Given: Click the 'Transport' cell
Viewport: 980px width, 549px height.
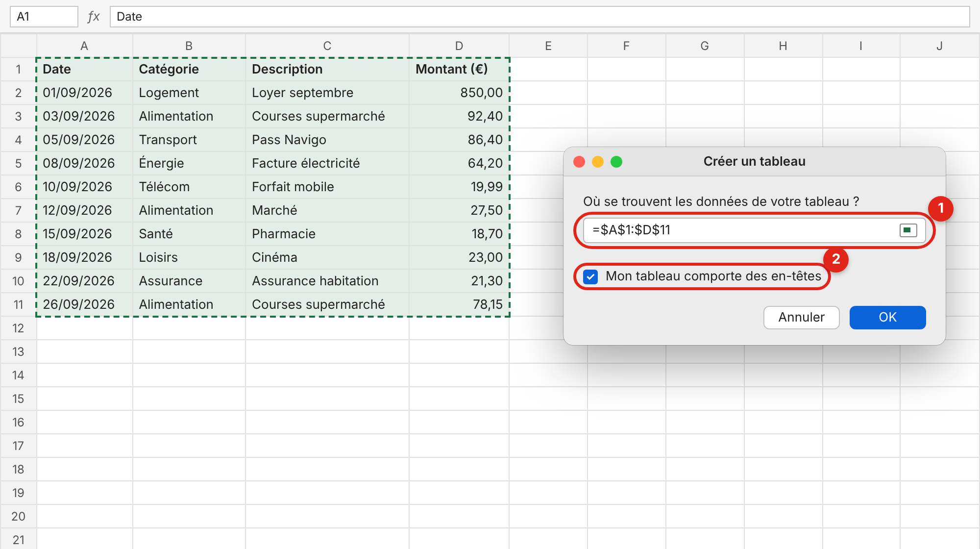Looking at the screenshot, I should tap(189, 140).
